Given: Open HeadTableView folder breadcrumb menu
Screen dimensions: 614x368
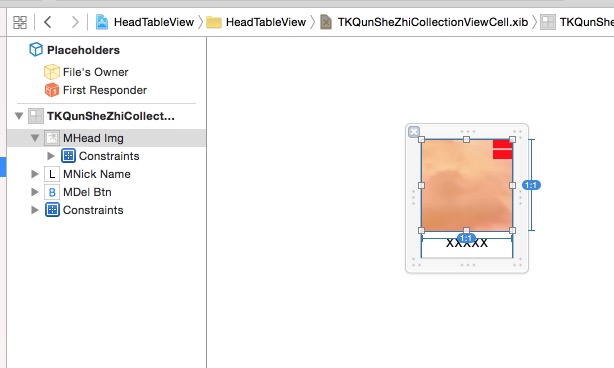Looking at the screenshot, I should [266, 22].
